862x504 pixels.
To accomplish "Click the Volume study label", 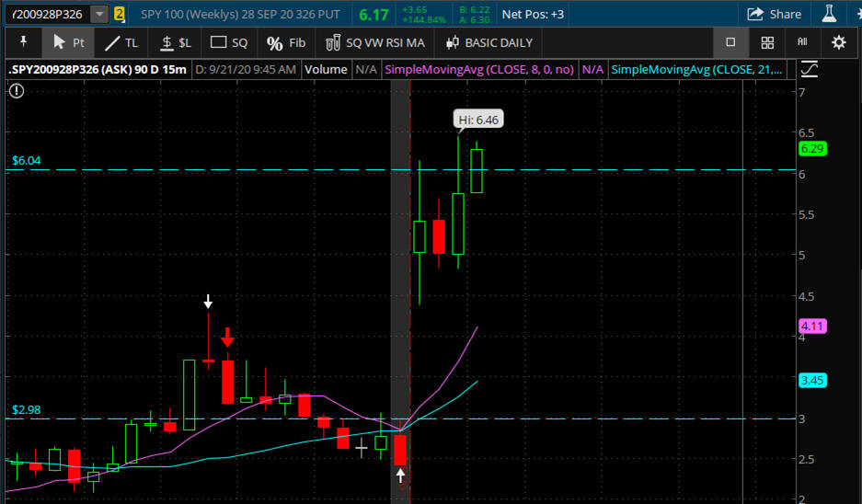I will [326, 70].
